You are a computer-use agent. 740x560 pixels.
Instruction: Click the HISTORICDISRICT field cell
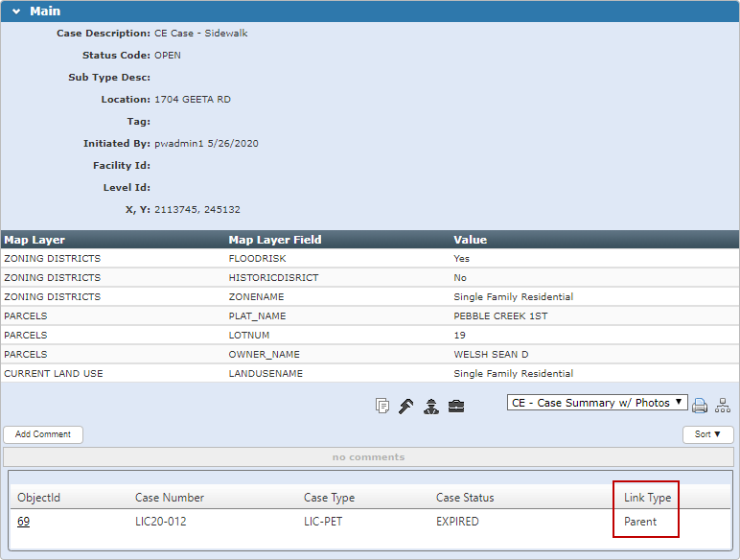274,278
